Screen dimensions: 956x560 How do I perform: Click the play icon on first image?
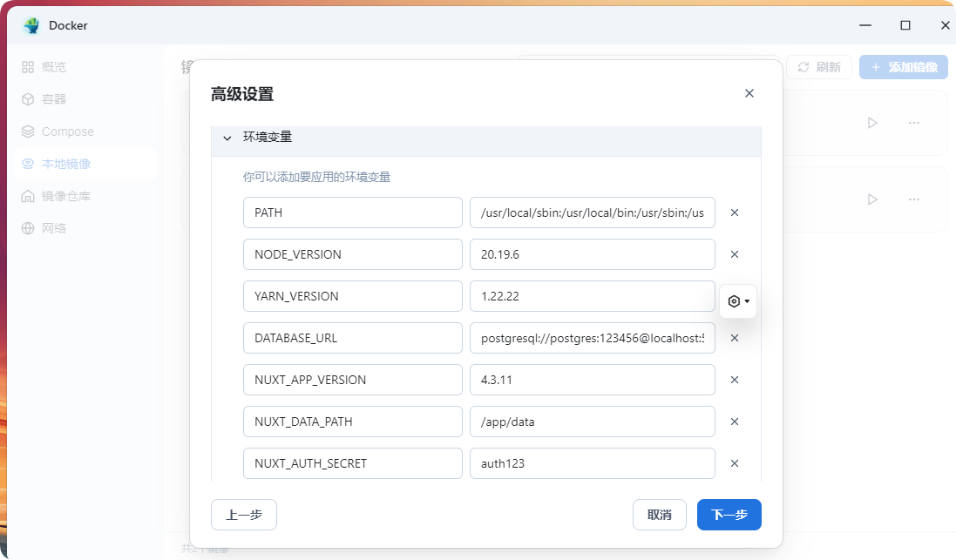coord(872,123)
